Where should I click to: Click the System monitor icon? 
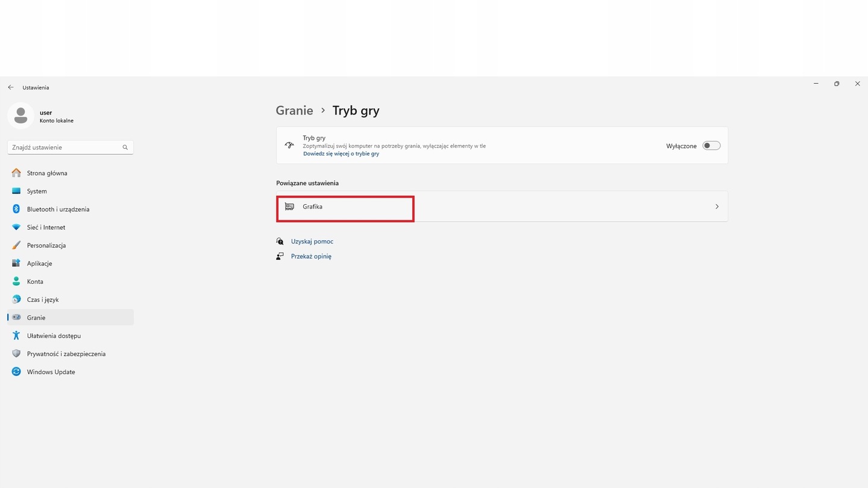(x=16, y=191)
